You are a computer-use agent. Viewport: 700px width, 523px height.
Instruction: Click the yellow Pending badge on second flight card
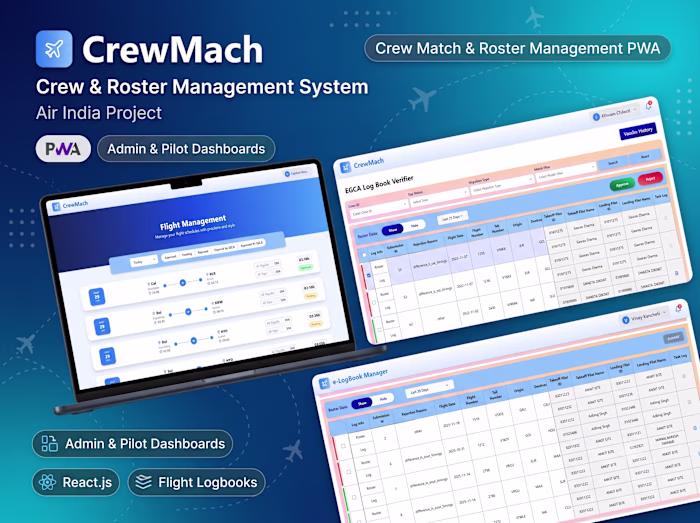coord(311,295)
